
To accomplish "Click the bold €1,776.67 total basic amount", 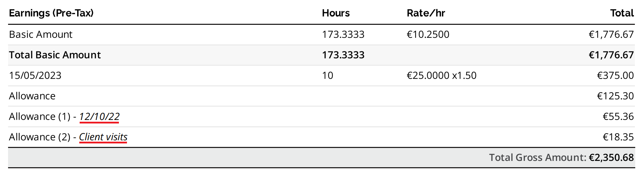I will click(x=611, y=55).
